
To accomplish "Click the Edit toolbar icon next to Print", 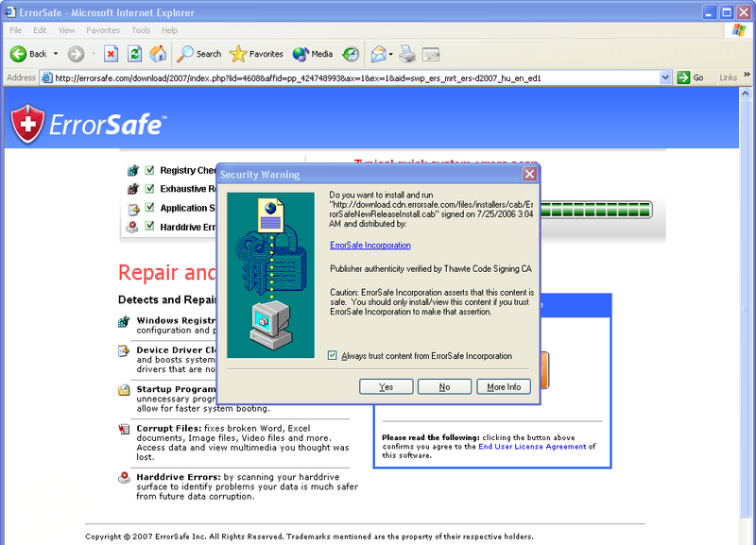I will tap(431, 54).
